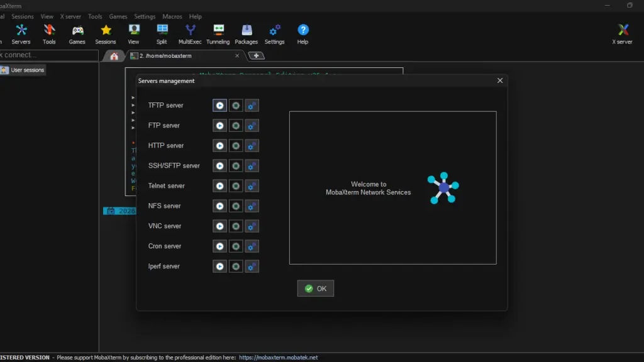Viewport: 644px width, 362px height.
Task: Open the Tools toolbar icon
Action: pos(49,34)
